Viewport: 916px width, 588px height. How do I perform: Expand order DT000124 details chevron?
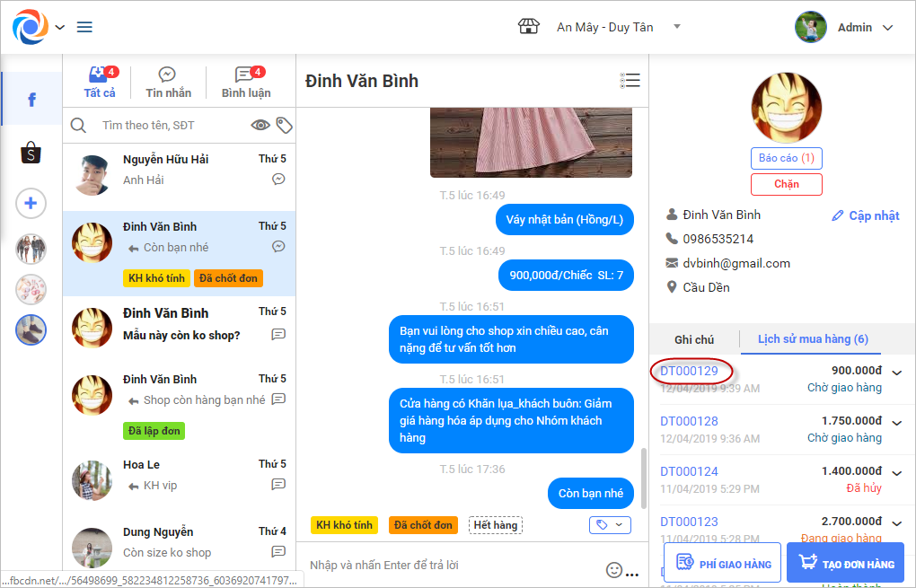coord(897,473)
